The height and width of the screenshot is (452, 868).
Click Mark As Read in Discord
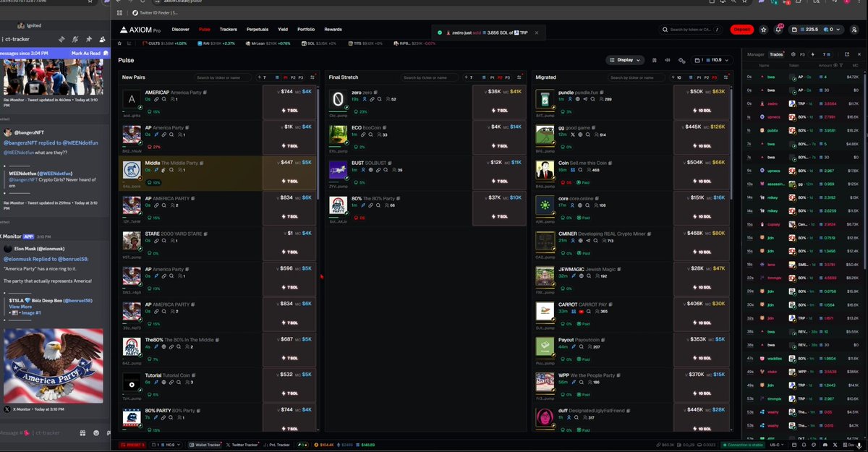click(85, 54)
